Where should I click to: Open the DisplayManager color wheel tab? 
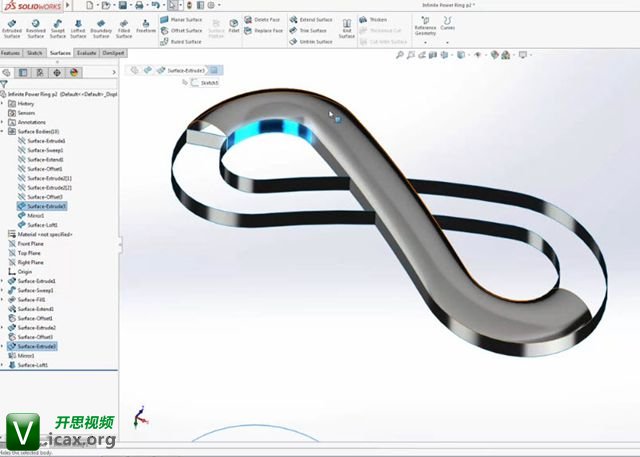74,73
